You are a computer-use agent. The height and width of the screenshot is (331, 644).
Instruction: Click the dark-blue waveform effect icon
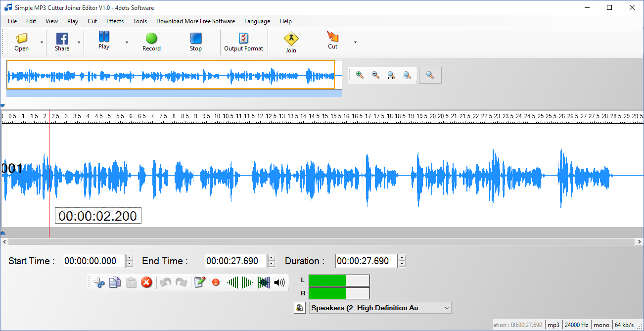click(264, 283)
